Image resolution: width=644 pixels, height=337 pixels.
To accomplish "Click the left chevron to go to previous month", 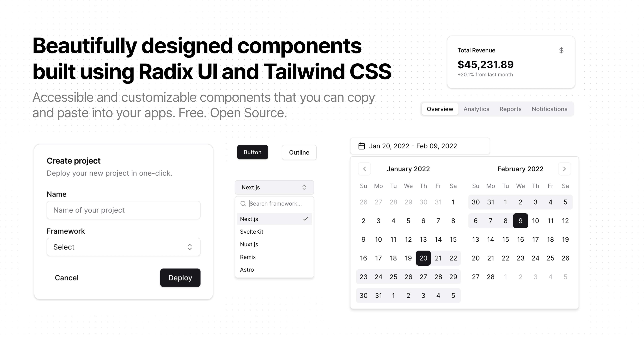I will (x=364, y=169).
